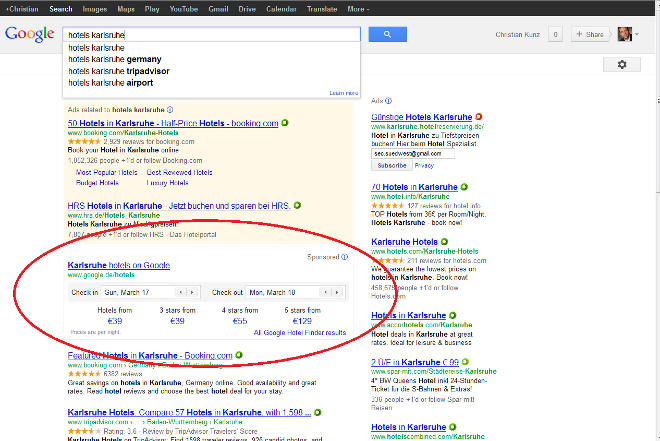660x441 pixels.
Task: Step check-in date back one day
Action: point(181,292)
